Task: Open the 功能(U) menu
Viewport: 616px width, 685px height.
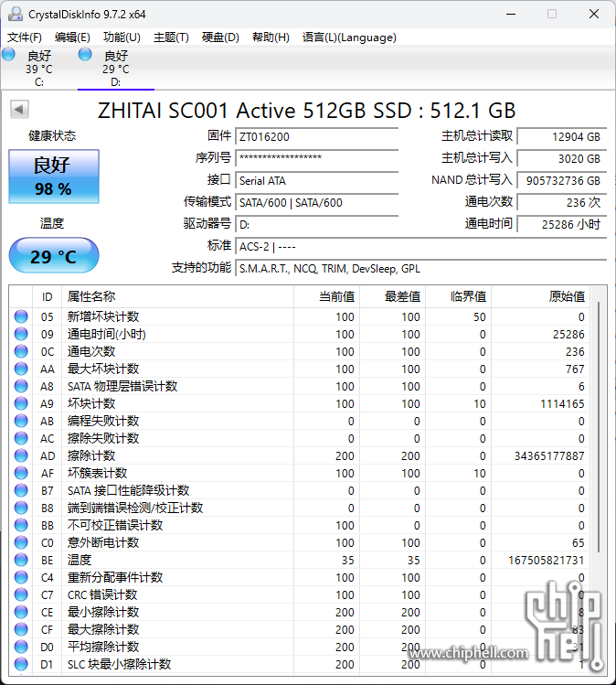Action: click(122, 37)
